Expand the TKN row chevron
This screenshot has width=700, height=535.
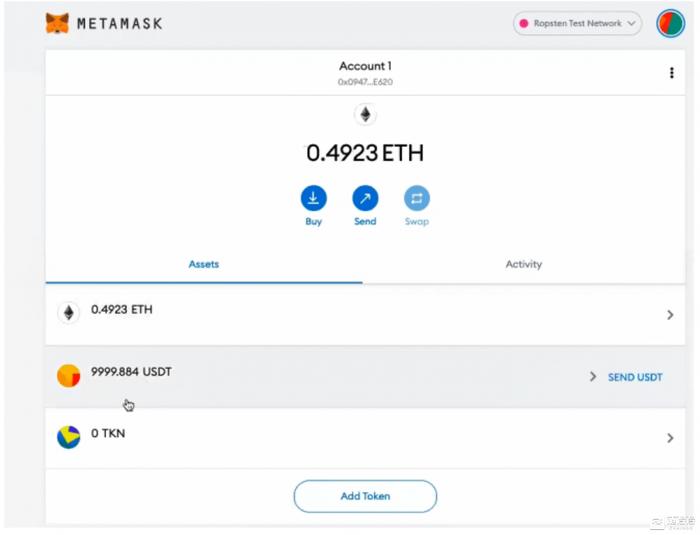pos(670,438)
